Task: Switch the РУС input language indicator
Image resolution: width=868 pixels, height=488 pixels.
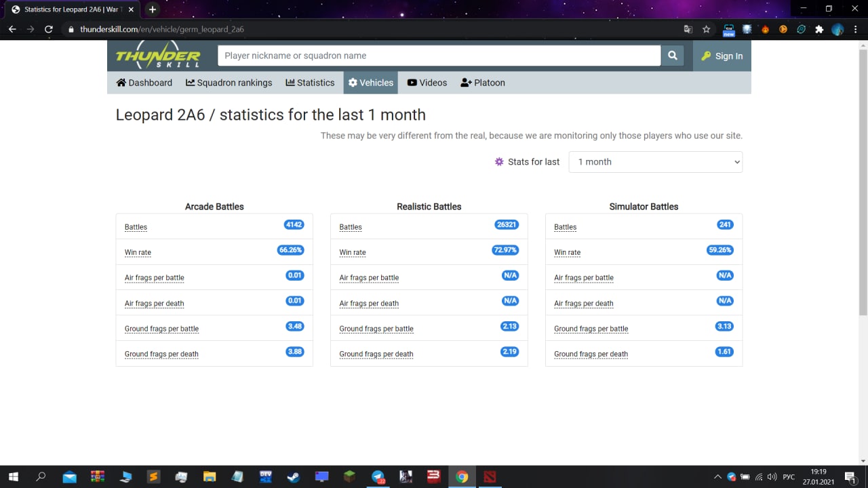Action: (789, 476)
